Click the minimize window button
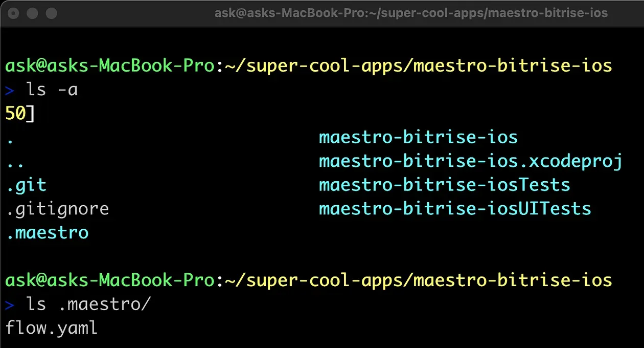Image resolution: width=644 pixels, height=348 pixels. [x=33, y=13]
